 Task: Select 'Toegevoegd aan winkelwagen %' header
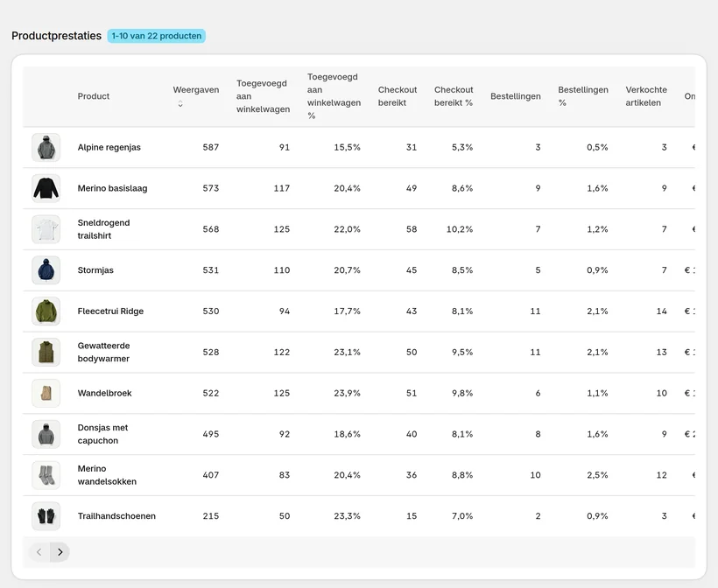(x=334, y=96)
